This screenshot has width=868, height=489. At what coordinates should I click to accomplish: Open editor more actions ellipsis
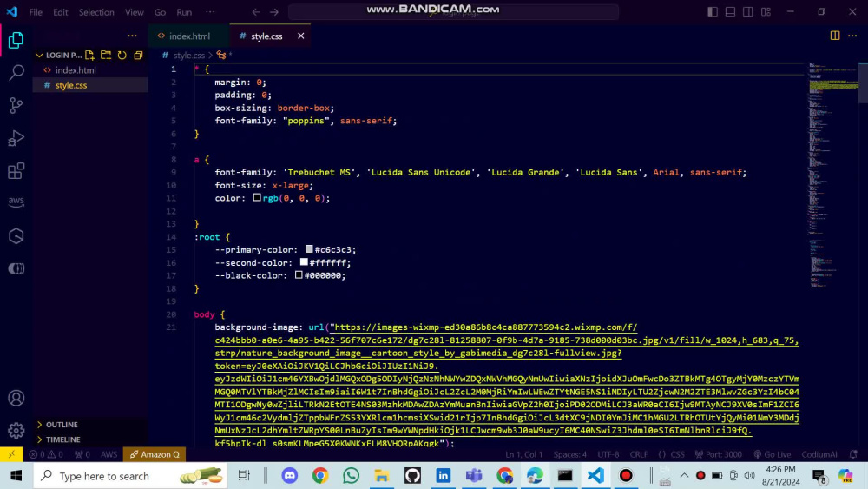pyautogui.click(x=852, y=36)
